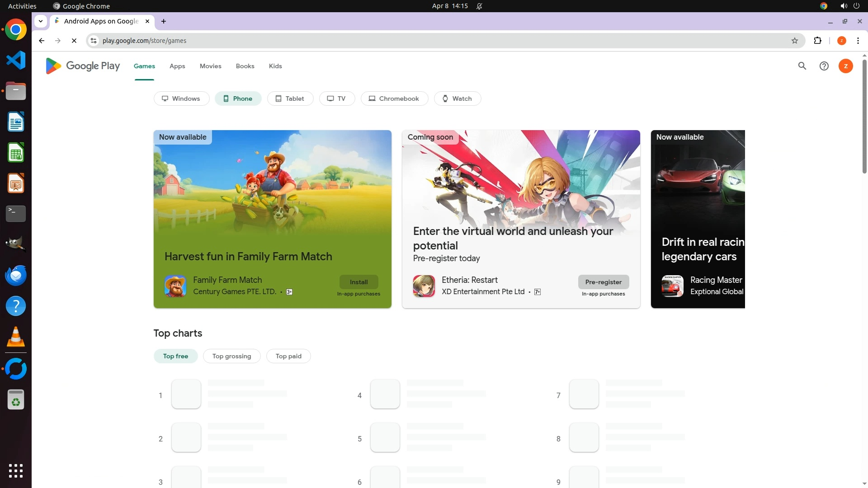Go to the Movies section
The width and height of the screenshot is (868, 488).
(210, 66)
